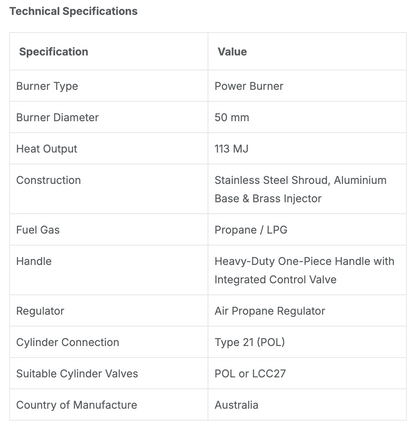
Task: Click the Stainless Steel Shroud description text
Action: coord(300,189)
